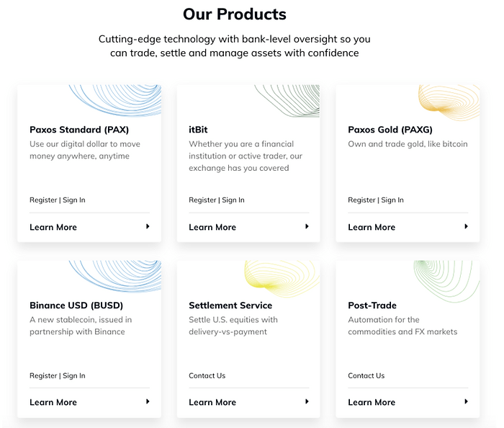
Task: Click Register under Paxos Gold (PAXG)
Action: click(361, 200)
